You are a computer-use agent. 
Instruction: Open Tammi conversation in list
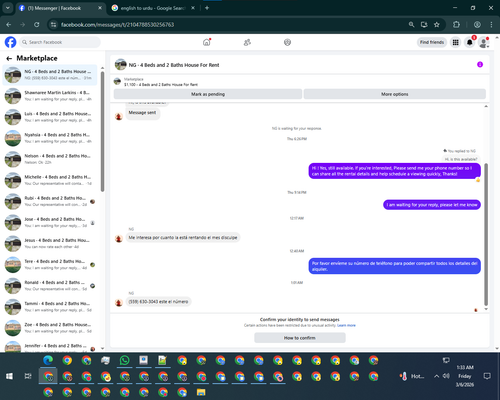pyautogui.click(x=50, y=307)
